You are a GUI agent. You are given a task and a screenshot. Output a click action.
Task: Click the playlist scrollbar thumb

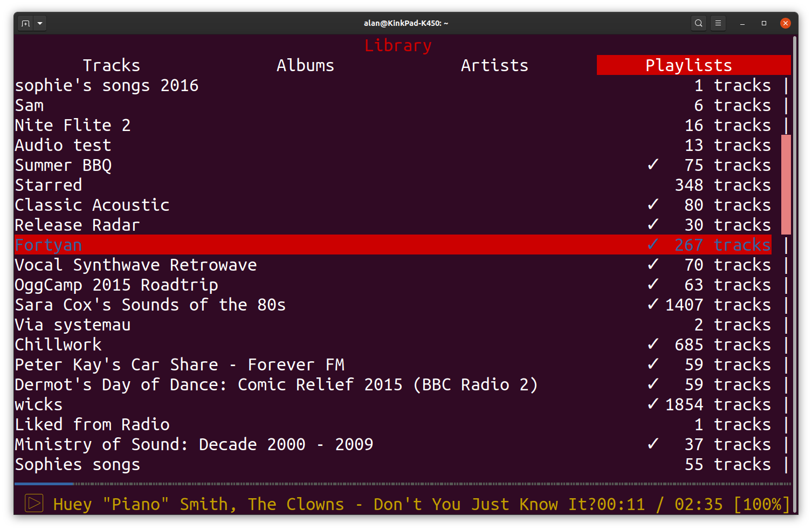[786, 184]
